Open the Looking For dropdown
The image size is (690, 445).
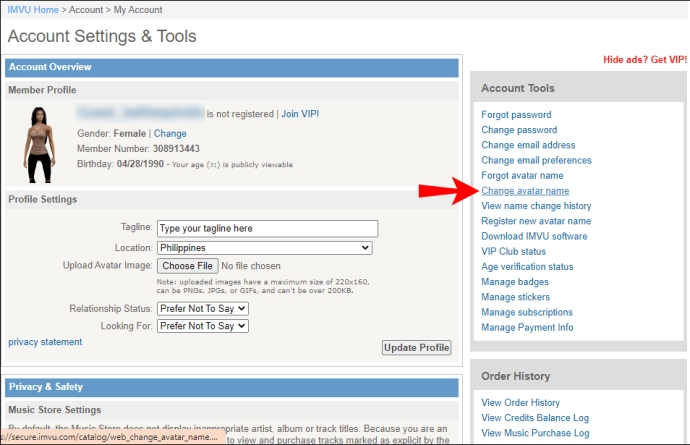point(203,326)
